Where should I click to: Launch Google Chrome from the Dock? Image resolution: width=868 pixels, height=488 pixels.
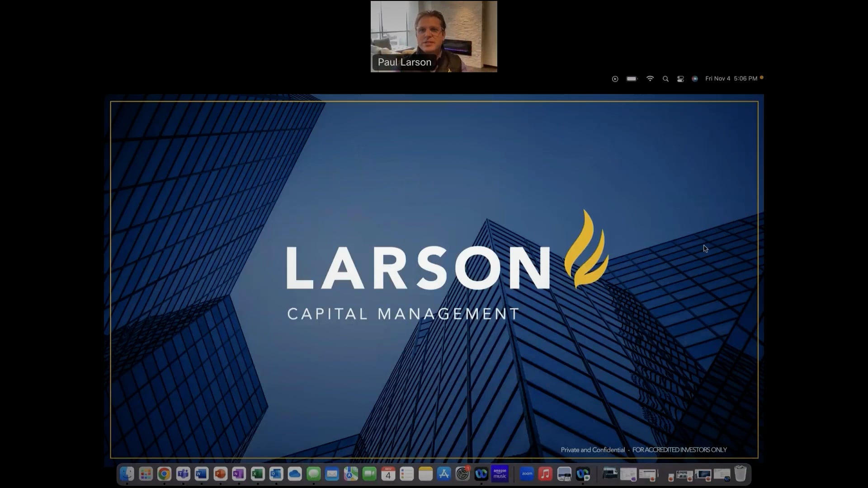pos(164,474)
